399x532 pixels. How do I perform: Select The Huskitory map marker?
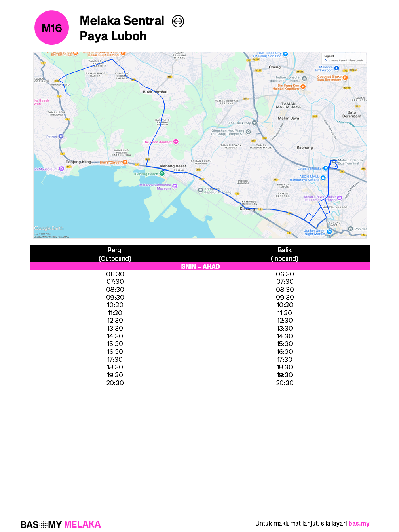[x=255, y=123]
